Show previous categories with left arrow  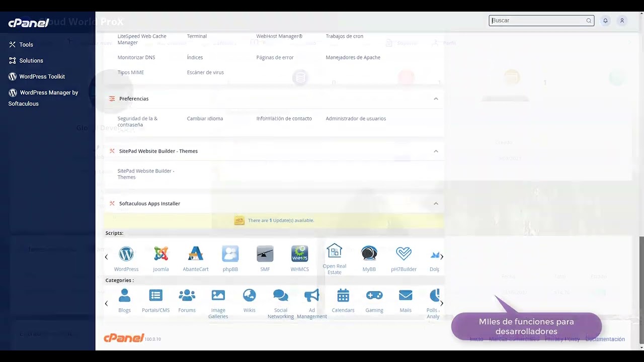106,304
